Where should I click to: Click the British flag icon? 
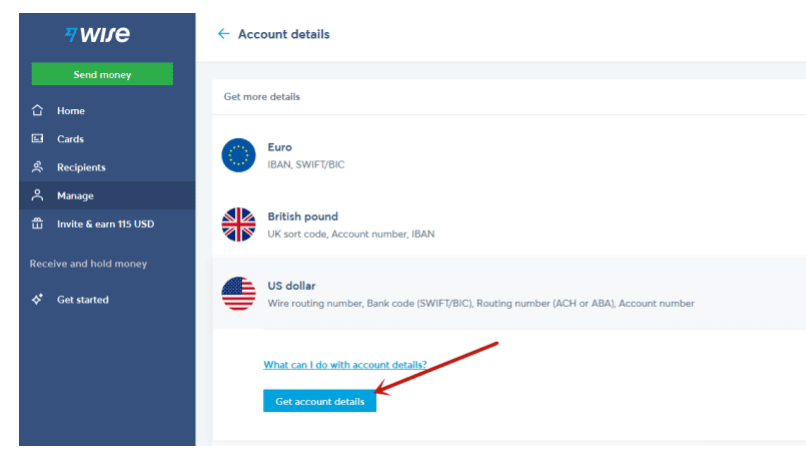coord(239,224)
